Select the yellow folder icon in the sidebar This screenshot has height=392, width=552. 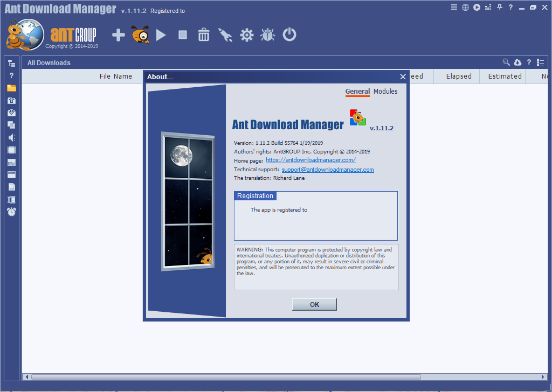12,88
